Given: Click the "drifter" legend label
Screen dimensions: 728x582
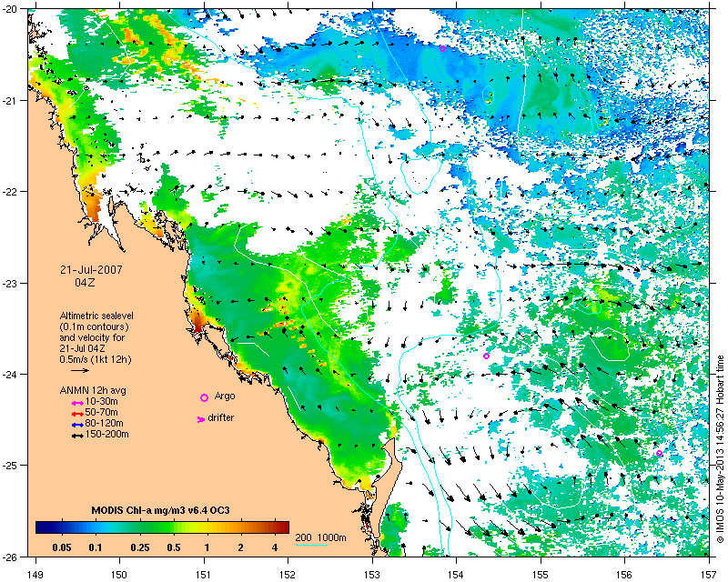Looking at the screenshot, I should tap(221, 417).
